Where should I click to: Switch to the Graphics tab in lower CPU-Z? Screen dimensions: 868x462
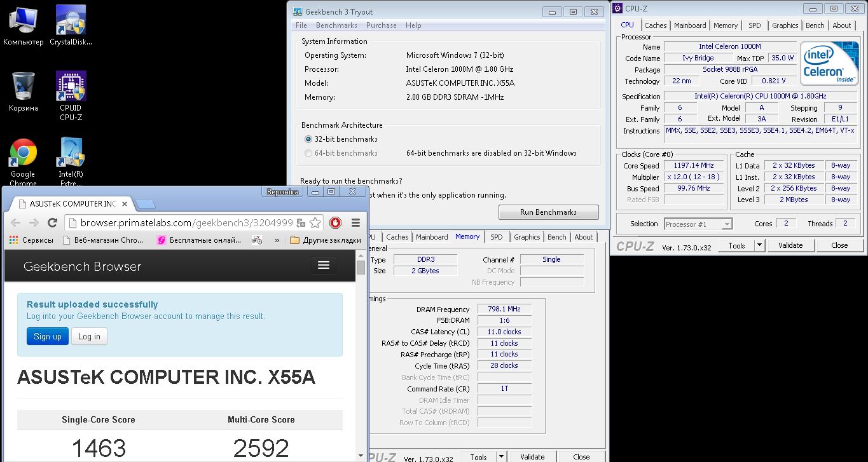point(527,237)
